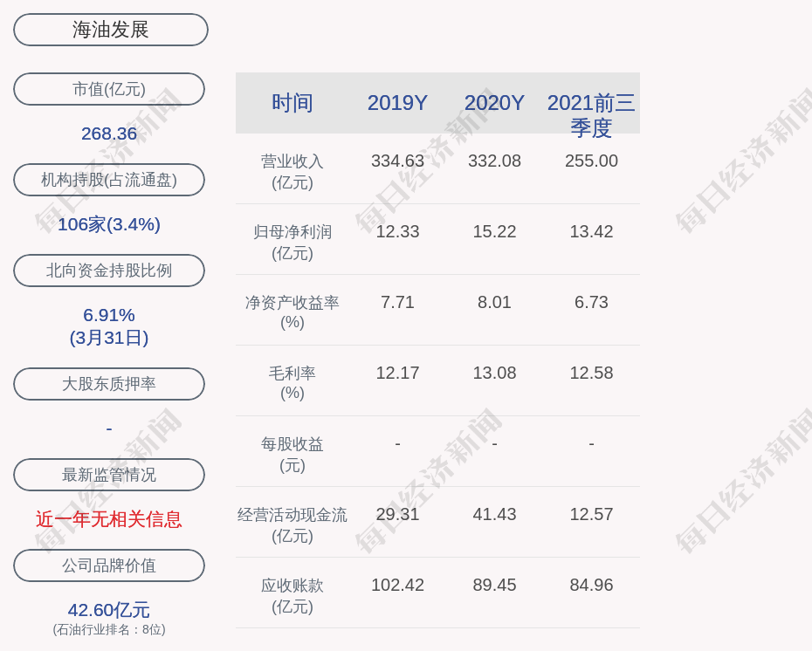Click the ROE value 8.01
The width and height of the screenshot is (812, 651).
point(494,302)
